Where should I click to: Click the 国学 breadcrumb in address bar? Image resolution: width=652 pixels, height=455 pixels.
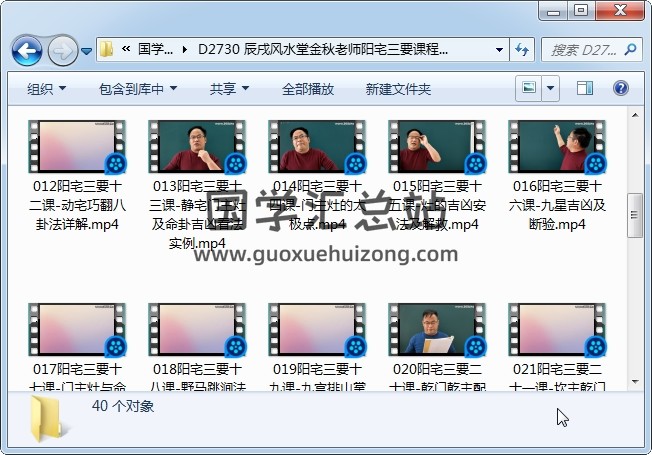[x=155, y=49]
